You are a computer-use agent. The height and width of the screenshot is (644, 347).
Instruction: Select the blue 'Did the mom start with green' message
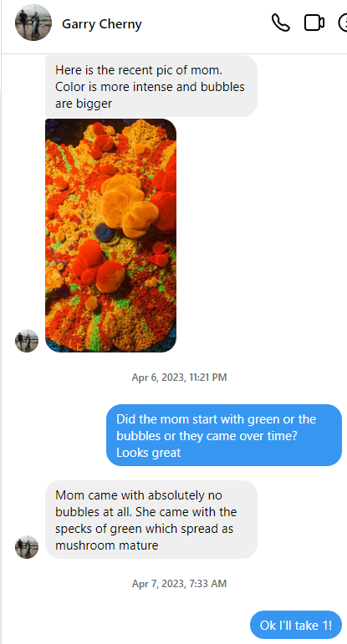224,435
